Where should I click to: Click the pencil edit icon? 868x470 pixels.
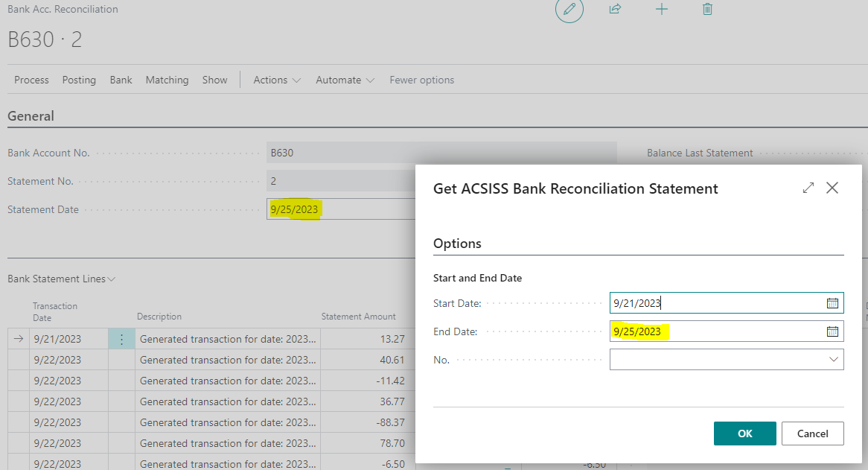click(x=569, y=10)
